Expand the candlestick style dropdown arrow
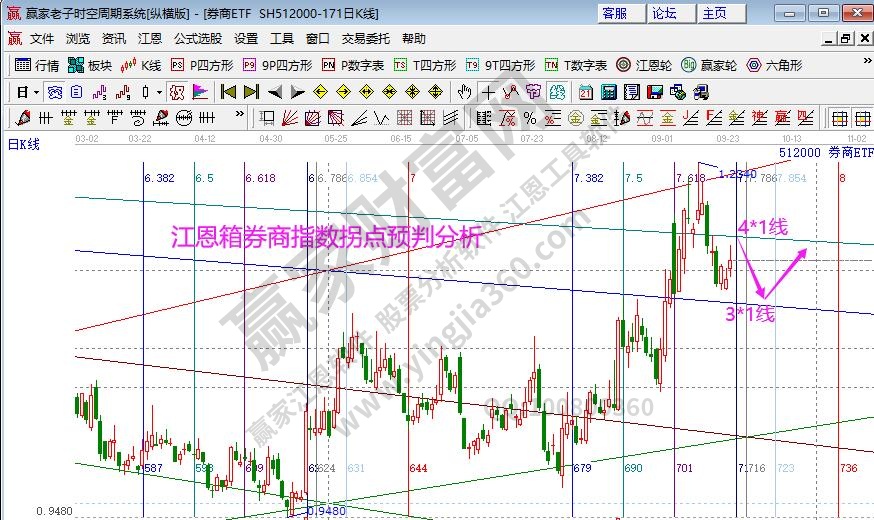 pyautogui.click(x=159, y=92)
